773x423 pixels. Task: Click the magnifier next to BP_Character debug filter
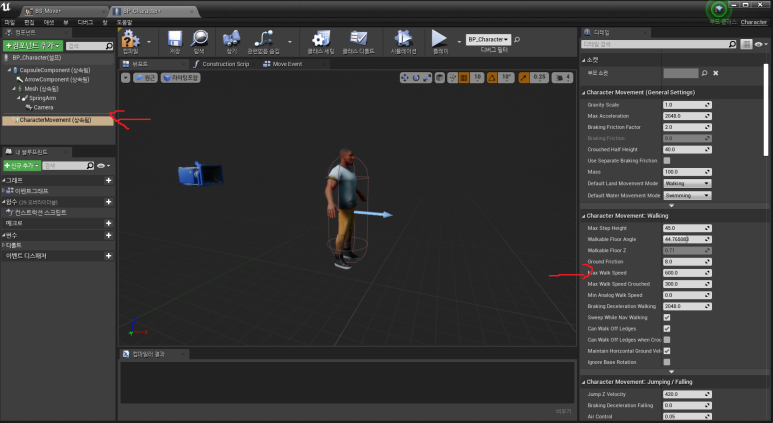click(517, 39)
